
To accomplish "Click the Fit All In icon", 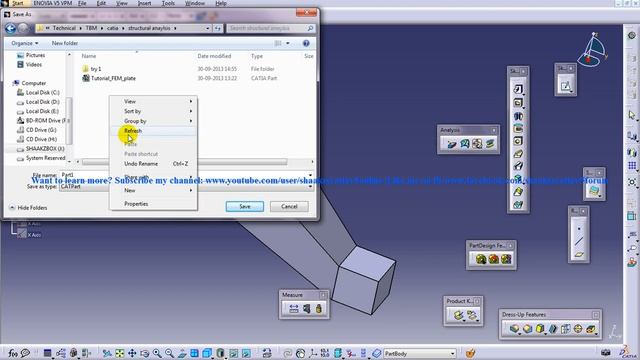I will coord(120,353).
